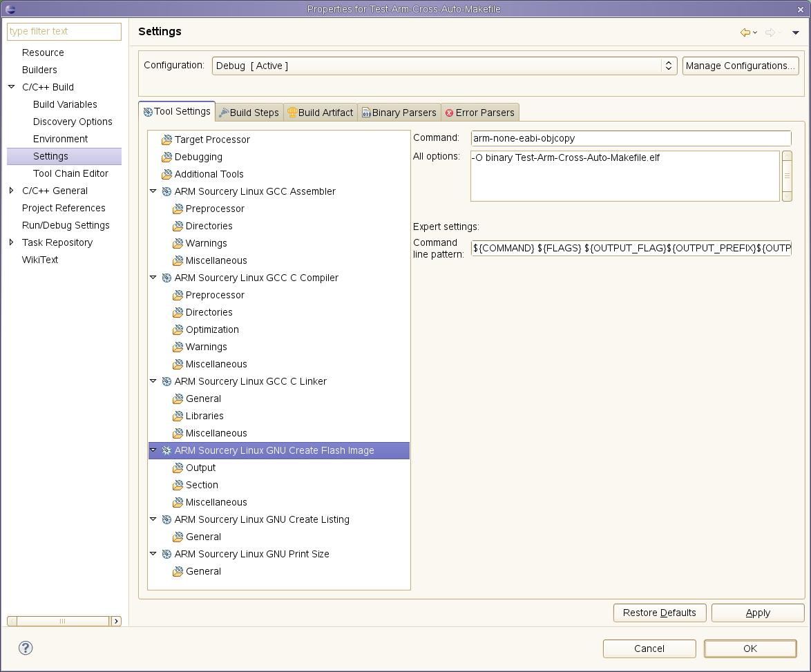This screenshot has height=672, width=811.
Task: Click the Libraries option icon
Action: tap(178, 416)
